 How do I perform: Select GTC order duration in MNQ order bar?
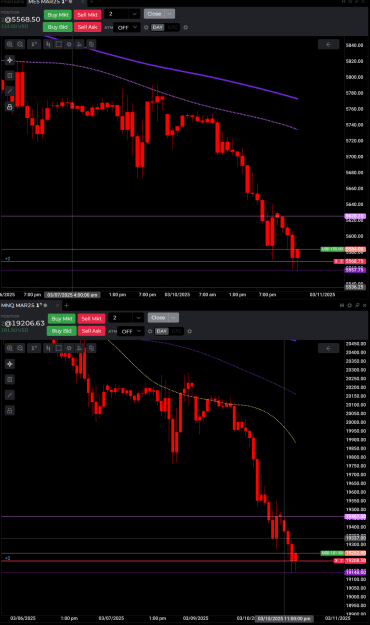(176, 331)
